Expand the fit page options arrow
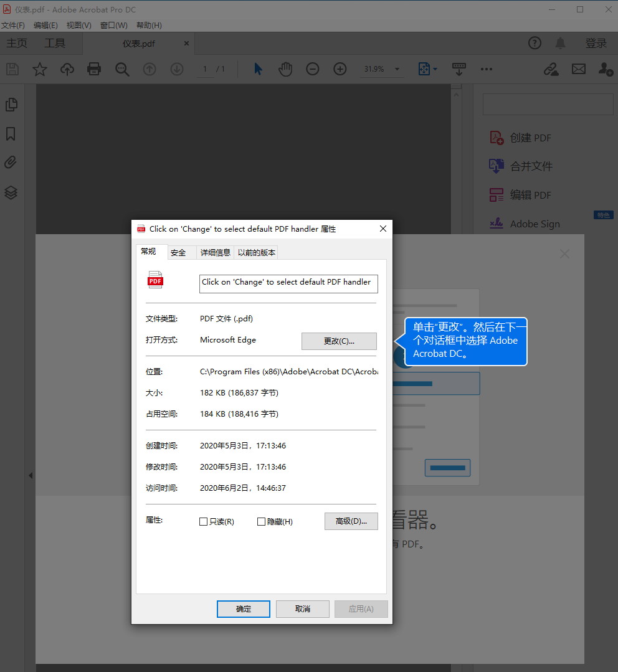The image size is (618, 672). pyautogui.click(x=435, y=69)
